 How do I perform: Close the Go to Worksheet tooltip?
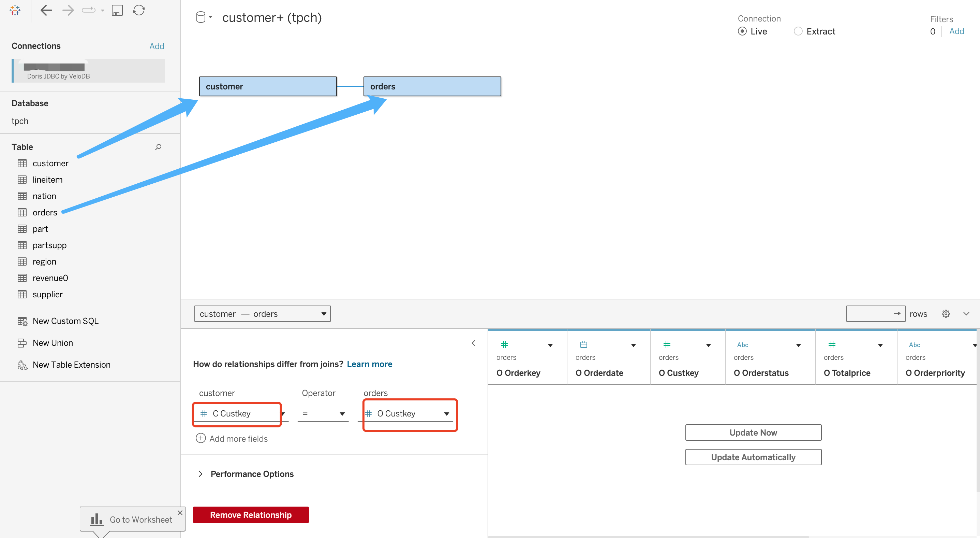click(180, 513)
